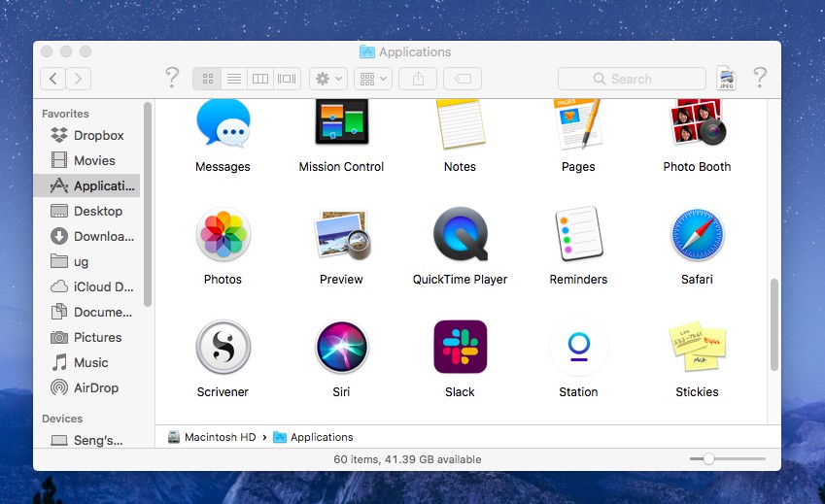Switch to list view
The image size is (825, 504).
coord(234,79)
